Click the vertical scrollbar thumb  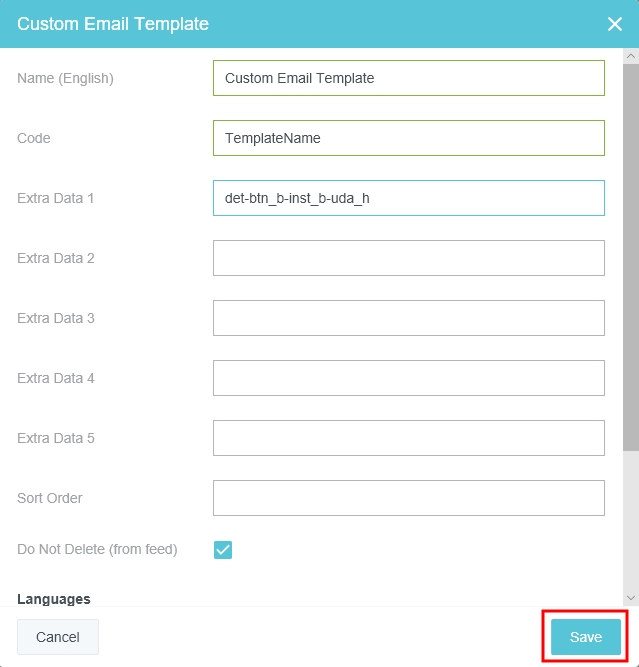click(630, 260)
